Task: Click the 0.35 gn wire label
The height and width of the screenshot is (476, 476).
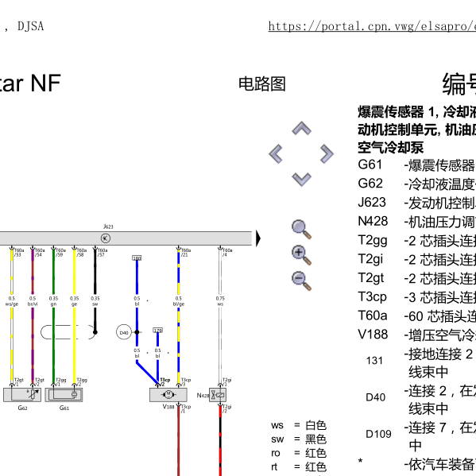Action: (x=53, y=301)
